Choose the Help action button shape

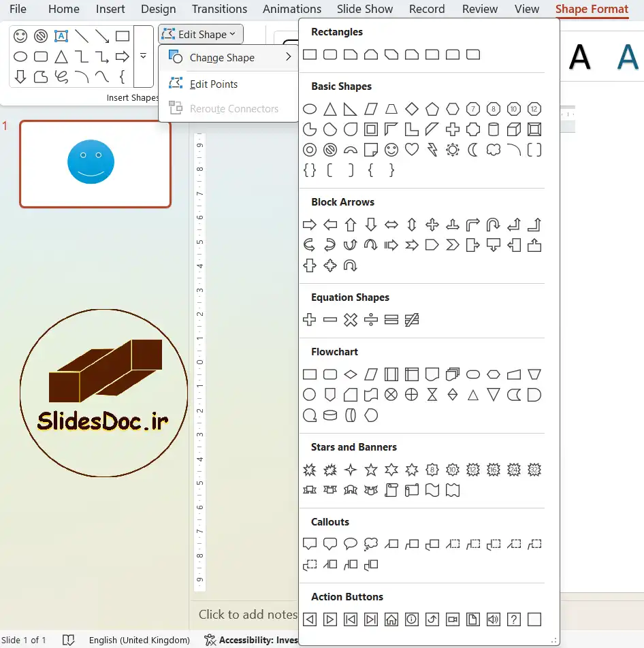pos(514,619)
